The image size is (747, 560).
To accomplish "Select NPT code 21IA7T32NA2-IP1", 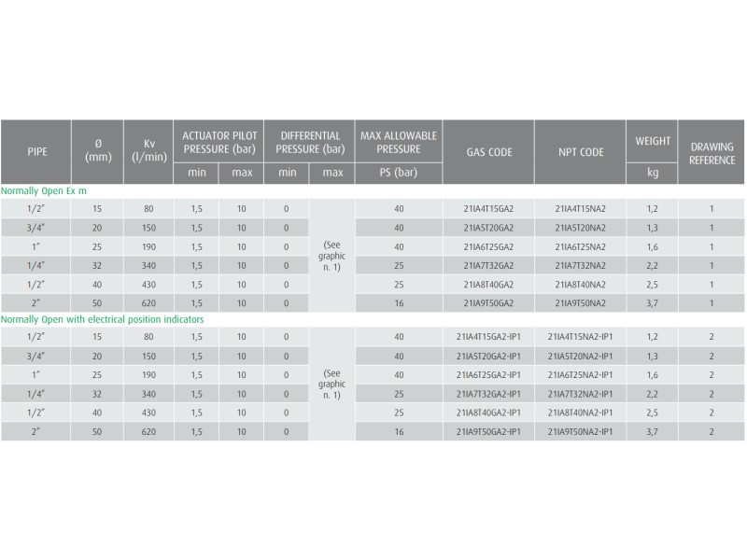I will pyautogui.click(x=580, y=394).
